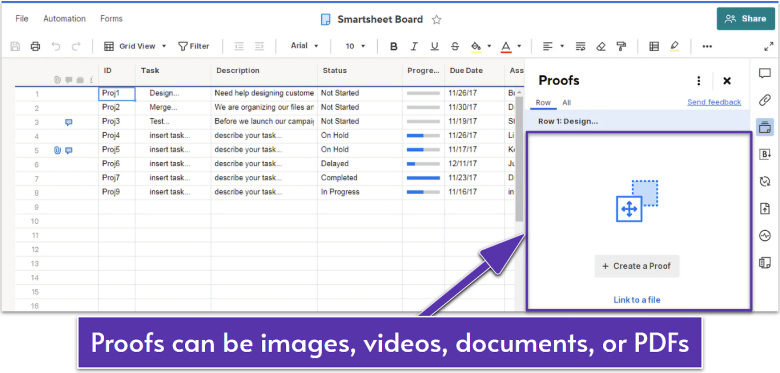The image size is (780, 373).
Task: Open the Arial font dropdown
Action: (x=304, y=46)
